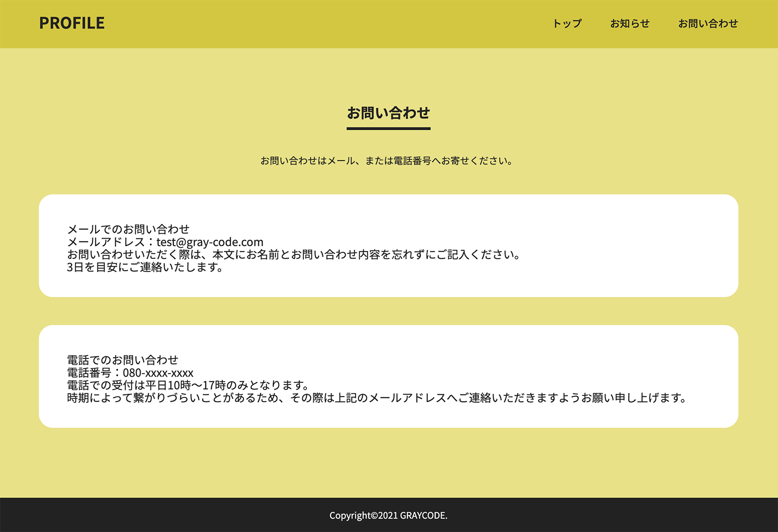Click the メールでのお問い合わせ line
The image size is (778, 532).
tap(128, 229)
